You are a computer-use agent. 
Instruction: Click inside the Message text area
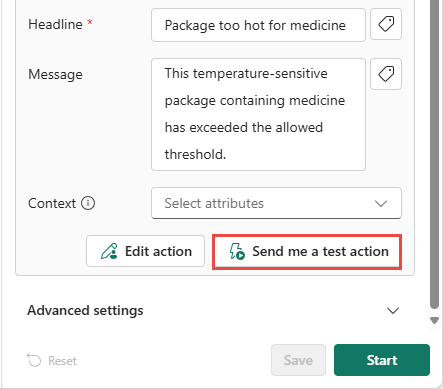click(x=258, y=114)
